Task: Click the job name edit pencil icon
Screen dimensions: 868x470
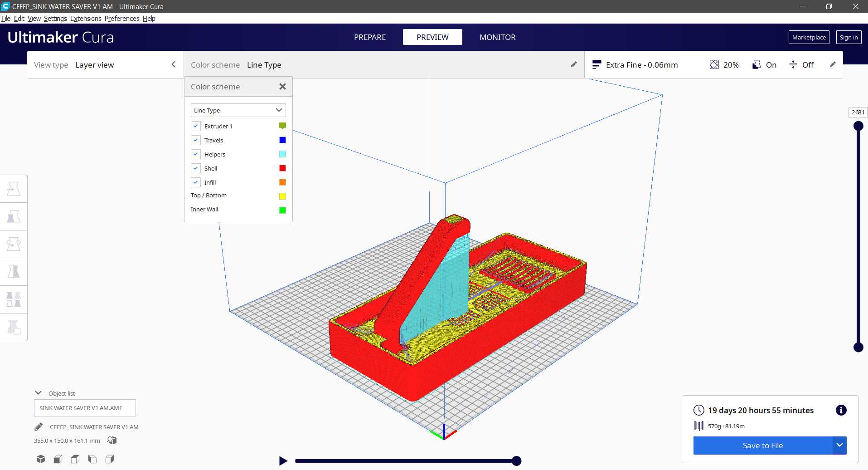Action: click(39, 427)
